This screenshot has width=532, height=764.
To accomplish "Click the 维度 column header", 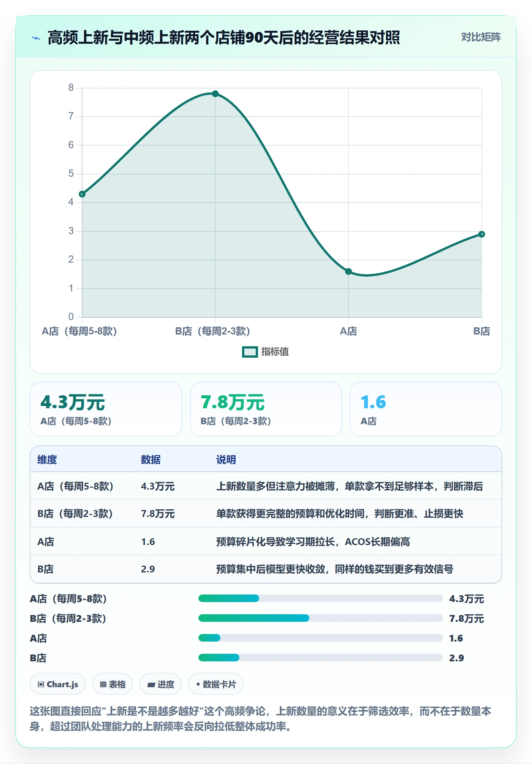I will tap(47, 460).
